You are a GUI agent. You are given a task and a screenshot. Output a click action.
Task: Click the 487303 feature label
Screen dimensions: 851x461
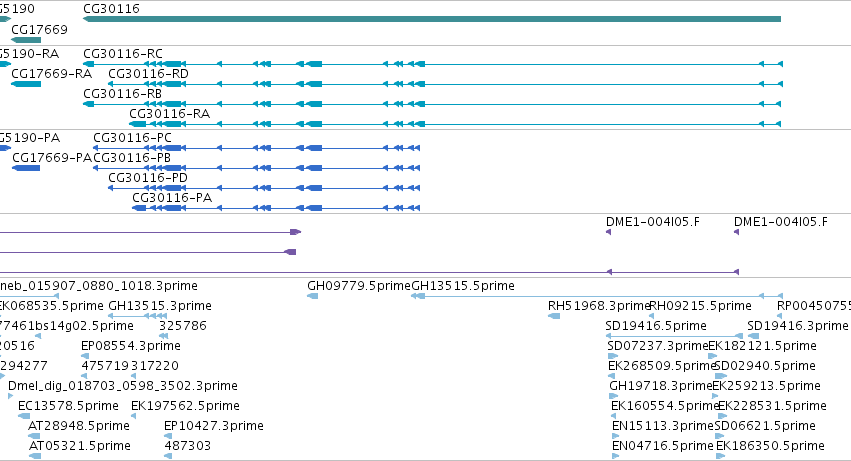click(x=188, y=447)
